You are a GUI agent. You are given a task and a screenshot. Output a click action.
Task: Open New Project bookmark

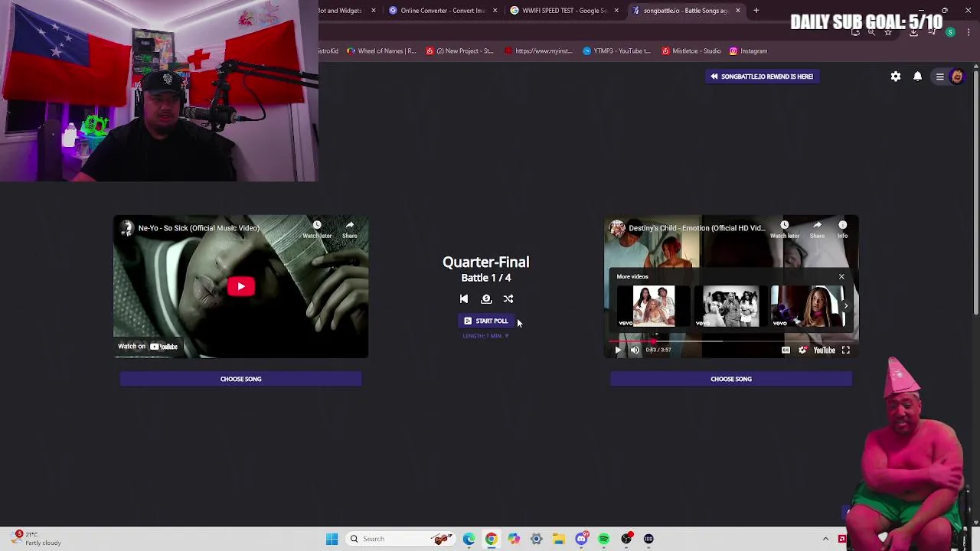[460, 51]
